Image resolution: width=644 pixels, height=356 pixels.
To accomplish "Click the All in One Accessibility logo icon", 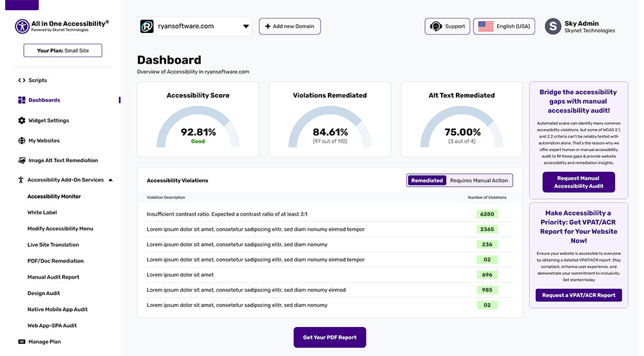I will pyautogui.click(x=22, y=26).
